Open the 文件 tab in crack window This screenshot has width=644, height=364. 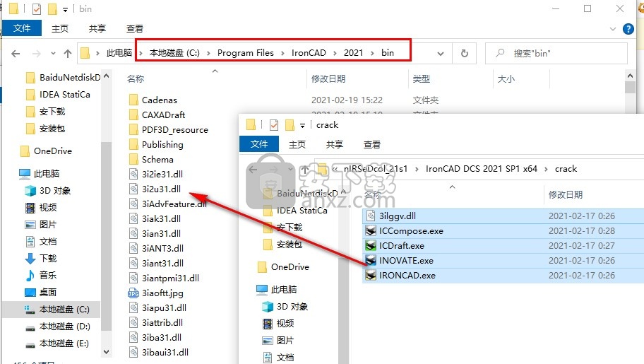click(x=258, y=144)
